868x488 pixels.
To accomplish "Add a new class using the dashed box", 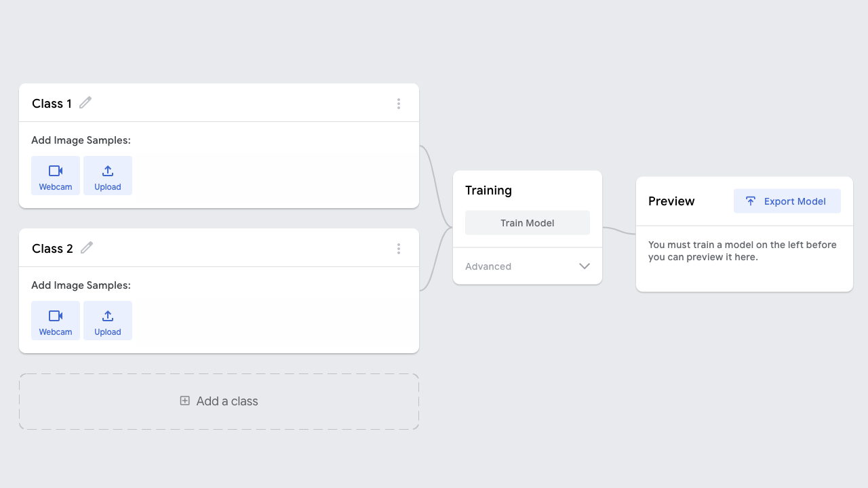I will point(219,401).
